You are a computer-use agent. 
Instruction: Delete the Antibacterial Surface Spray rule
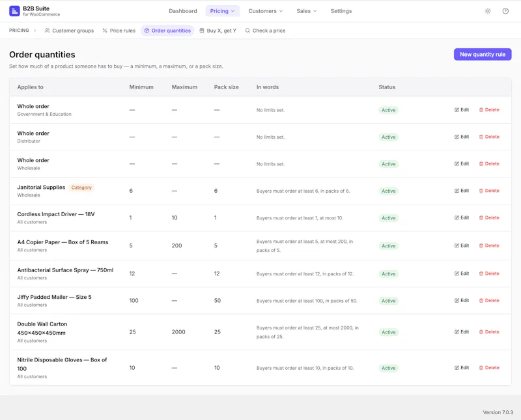[489, 273]
